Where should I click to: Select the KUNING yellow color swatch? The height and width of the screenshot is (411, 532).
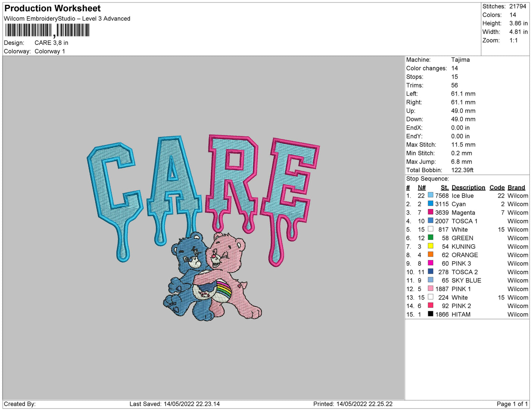[x=430, y=246]
